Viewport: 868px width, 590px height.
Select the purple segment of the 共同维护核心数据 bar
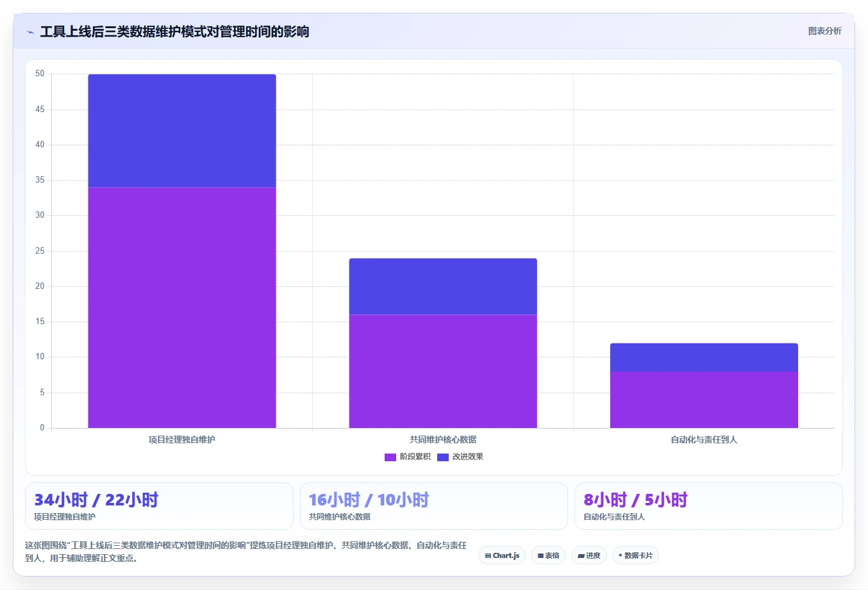tap(443, 371)
